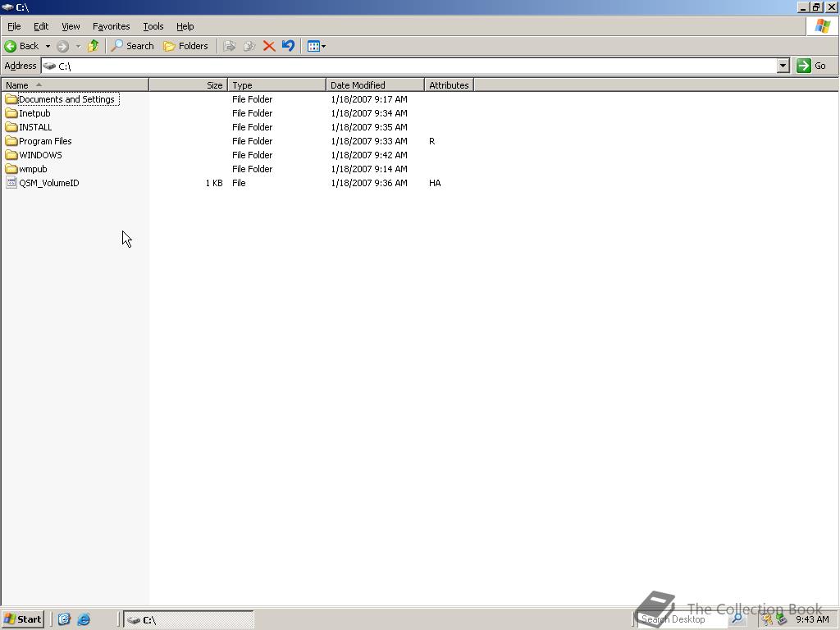This screenshot has width=840, height=630.
Task: Click the Search Desktop magnifier icon
Action: coord(737,619)
